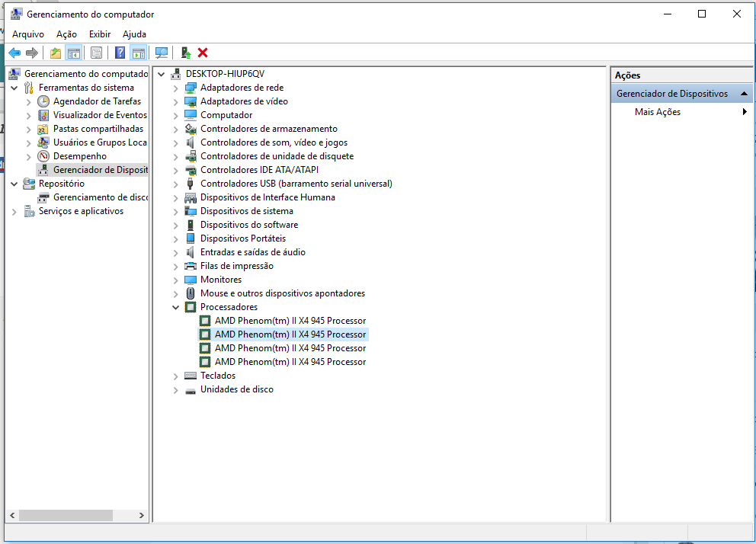This screenshot has height=544, width=756.
Task: Click the Filas de impressão printer icon
Action: [x=191, y=266]
